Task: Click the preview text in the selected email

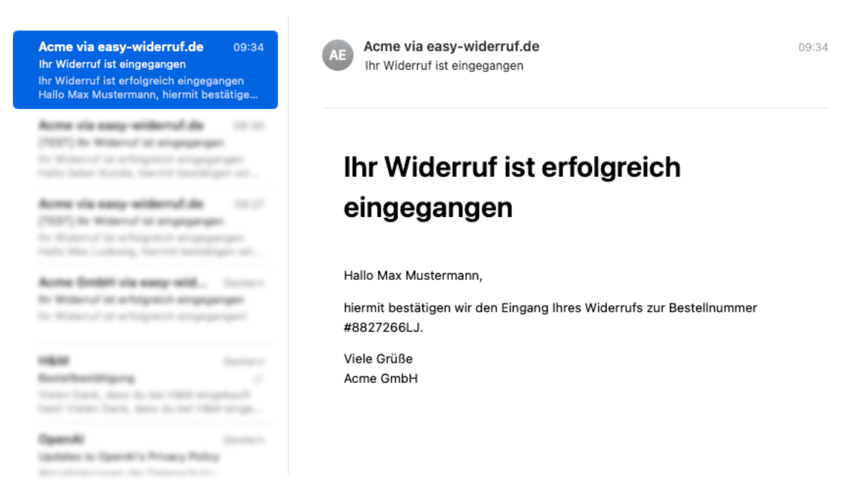Action: pos(148,88)
